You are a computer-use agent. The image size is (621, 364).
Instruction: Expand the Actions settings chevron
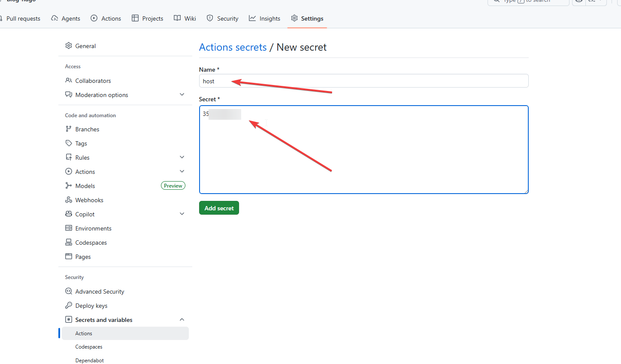pyautogui.click(x=182, y=172)
